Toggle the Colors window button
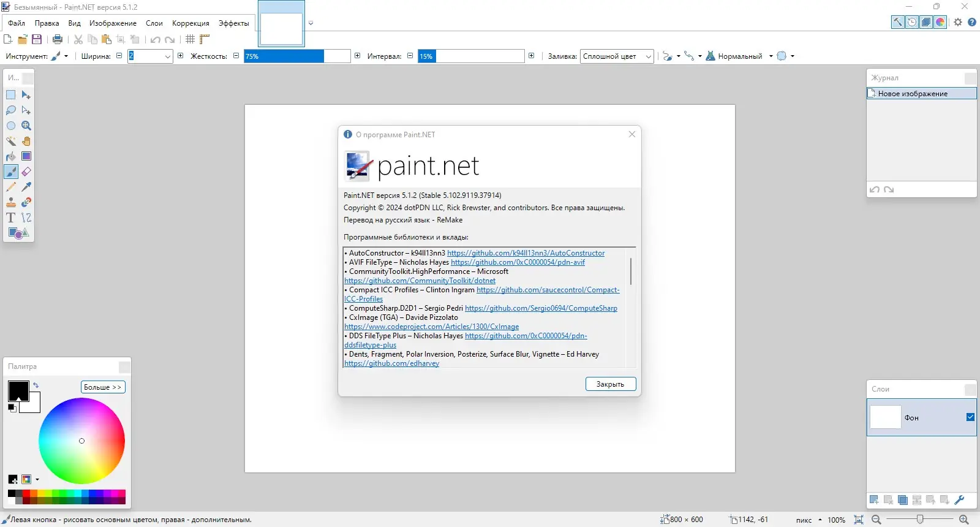The image size is (980, 527). click(940, 22)
